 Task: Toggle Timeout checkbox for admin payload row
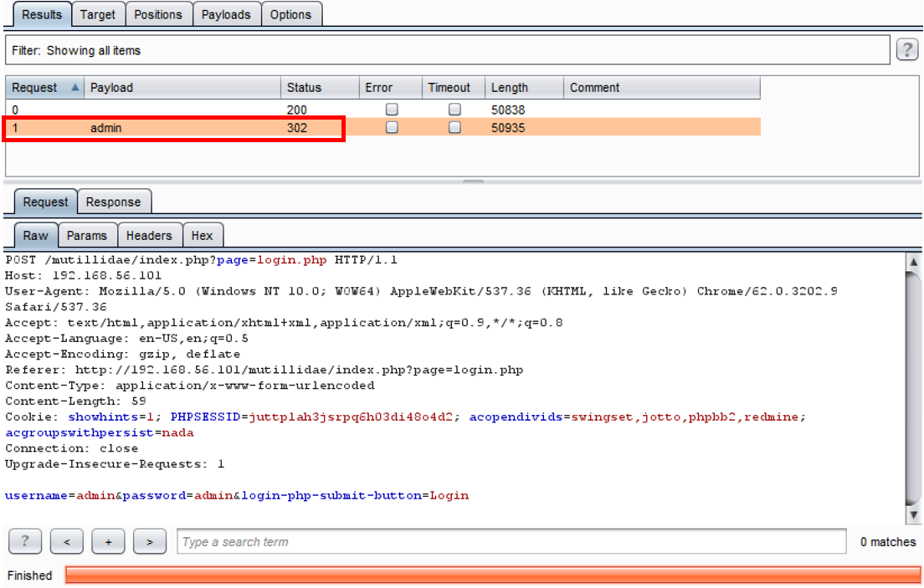click(x=454, y=128)
